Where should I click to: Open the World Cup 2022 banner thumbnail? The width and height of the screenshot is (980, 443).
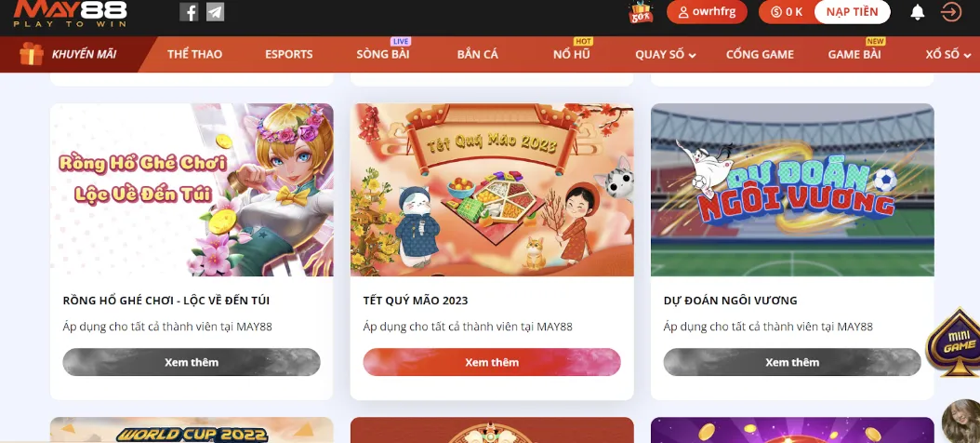tap(192, 431)
